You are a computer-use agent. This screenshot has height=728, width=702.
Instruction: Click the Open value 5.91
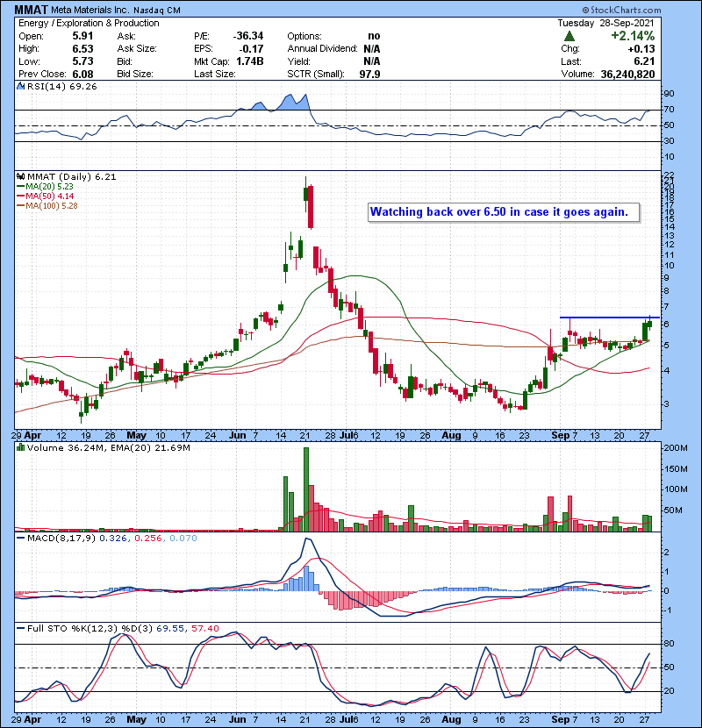pos(82,36)
